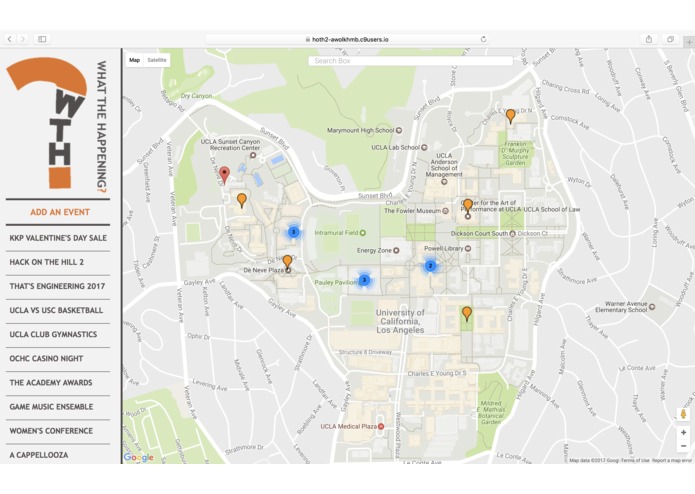
Task: Open a new tab with plus icon
Action: point(689,42)
